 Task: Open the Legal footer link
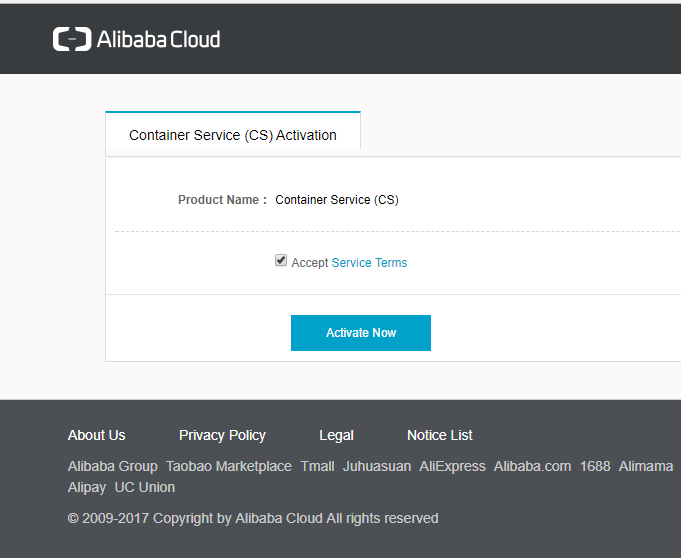tap(336, 435)
